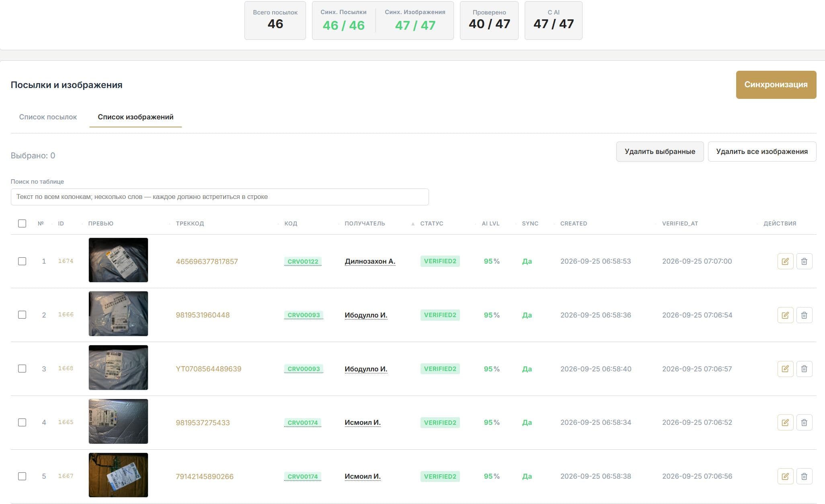Sort table by AI LVL column header
This screenshot has height=504, width=825.
pos(490,223)
